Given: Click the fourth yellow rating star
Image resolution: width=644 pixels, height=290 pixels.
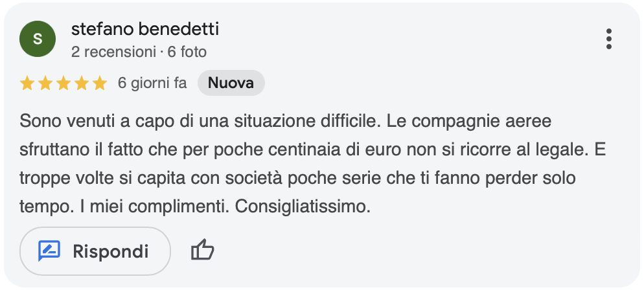Looking at the screenshot, I should point(82,84).
